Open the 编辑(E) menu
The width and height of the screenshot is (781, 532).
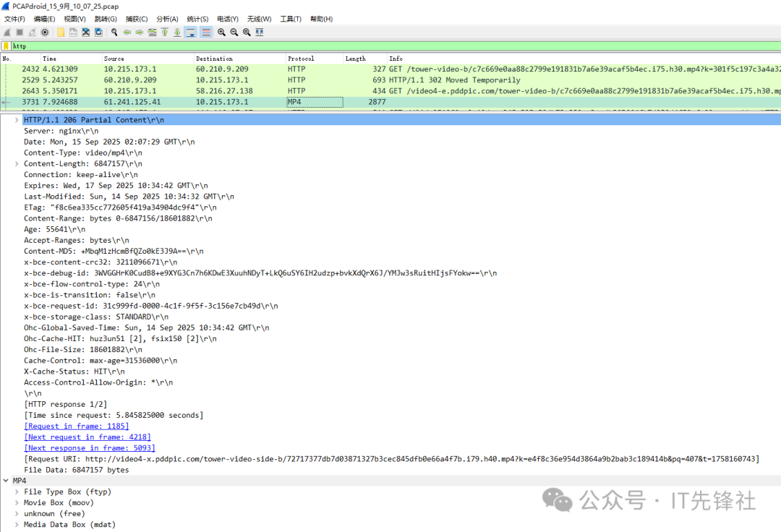(x=44, y=19)
